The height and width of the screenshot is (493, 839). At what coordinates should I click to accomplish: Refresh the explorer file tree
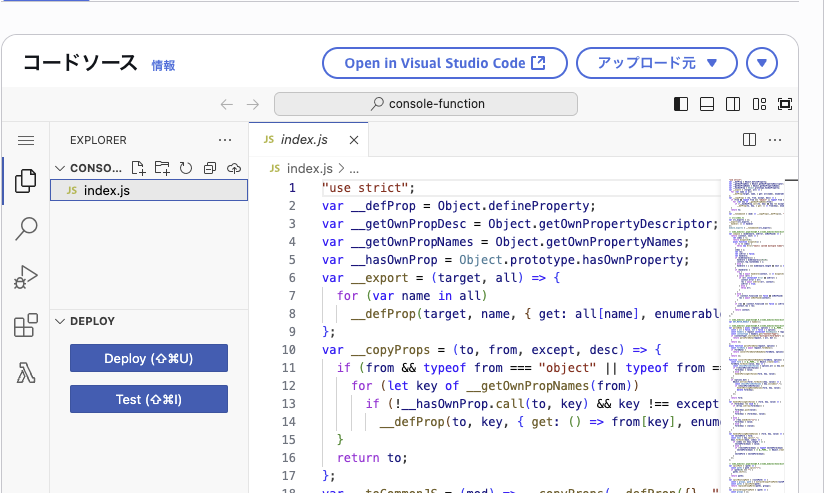(x=186, y=168)
